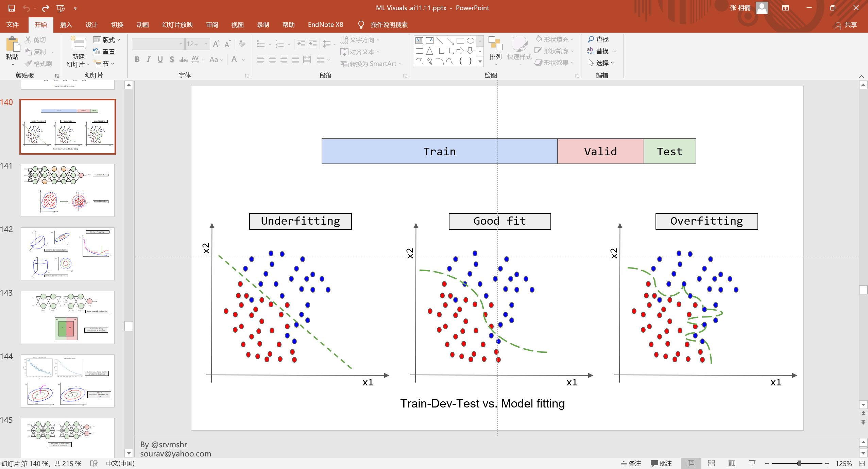The width and height of the screenshot is (868, 469).
Task: Toggle Normal view button in status bar
Action: tap(691, 463)
